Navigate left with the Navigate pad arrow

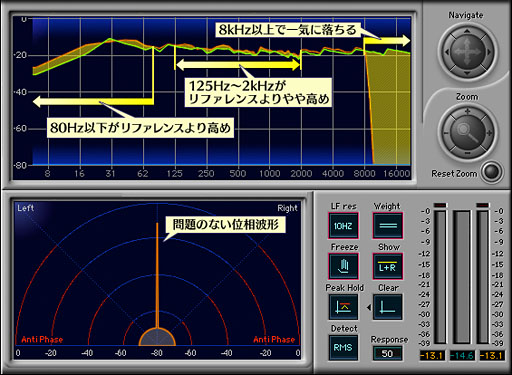pos(447,52)
